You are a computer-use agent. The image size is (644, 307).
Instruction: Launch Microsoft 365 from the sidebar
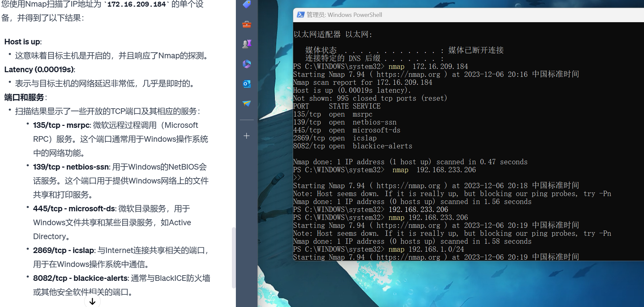[247, 64]
